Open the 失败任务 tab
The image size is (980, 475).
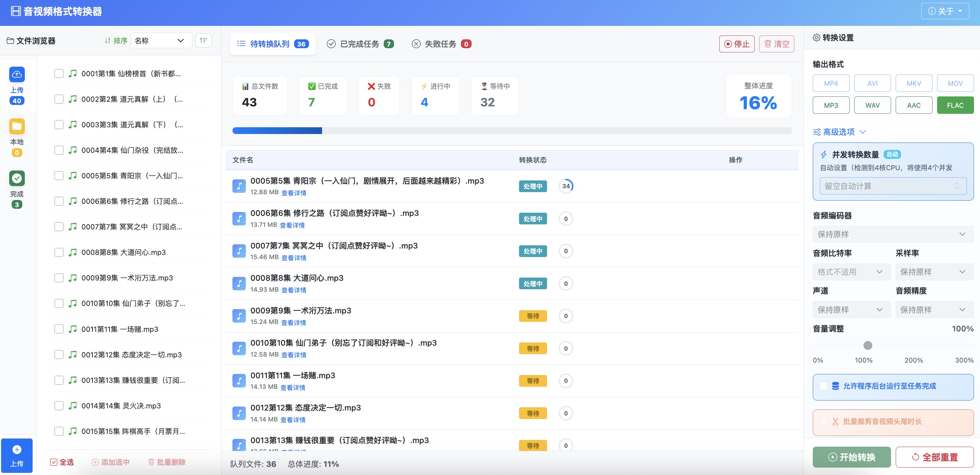tap(441, 44)
